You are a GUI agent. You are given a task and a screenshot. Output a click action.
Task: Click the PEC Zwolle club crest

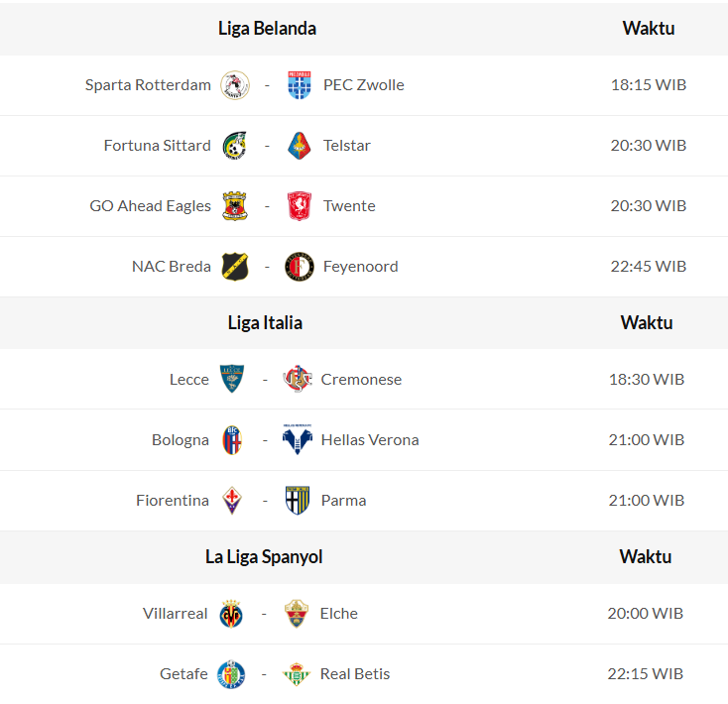(299, 85)
